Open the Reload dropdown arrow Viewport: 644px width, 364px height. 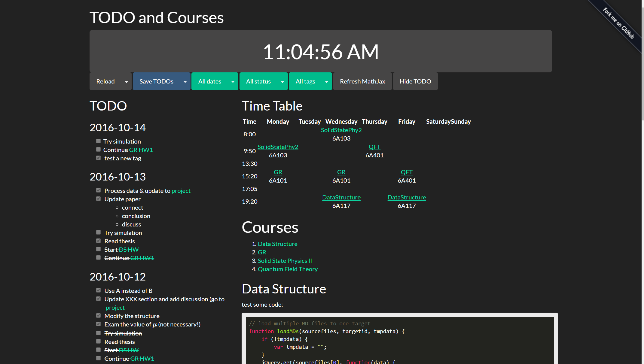point(127,82)
